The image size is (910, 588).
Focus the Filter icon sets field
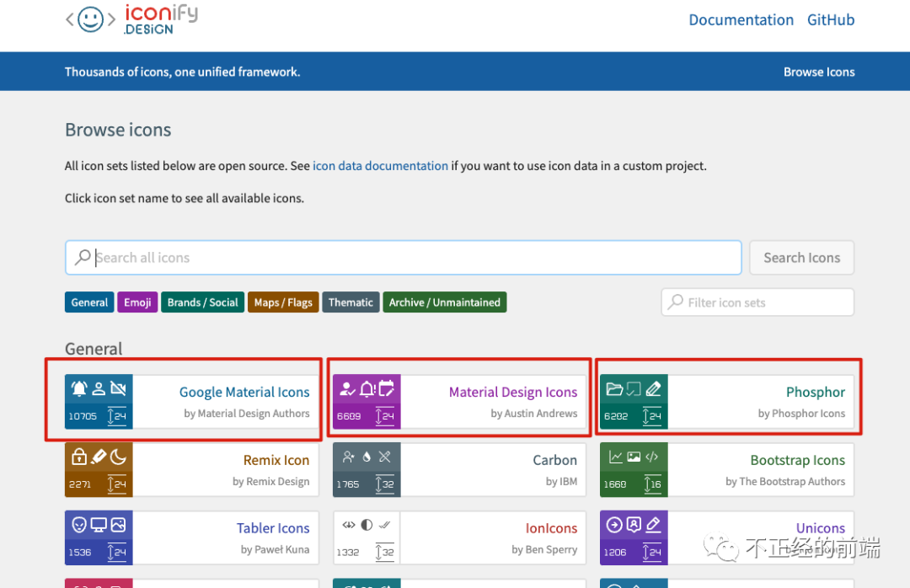tap(757, 302)
